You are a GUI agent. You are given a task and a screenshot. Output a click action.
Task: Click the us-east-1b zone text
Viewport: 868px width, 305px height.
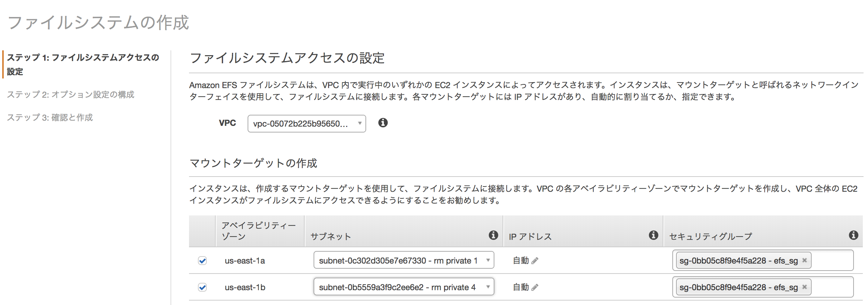coord(245,287)
